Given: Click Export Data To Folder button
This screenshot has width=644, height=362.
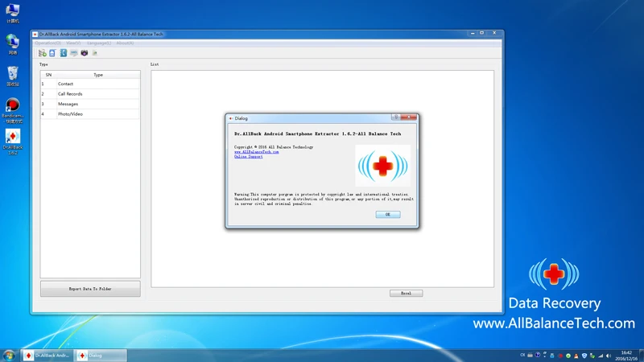Looking at the screenshot, I should [90, 289].
